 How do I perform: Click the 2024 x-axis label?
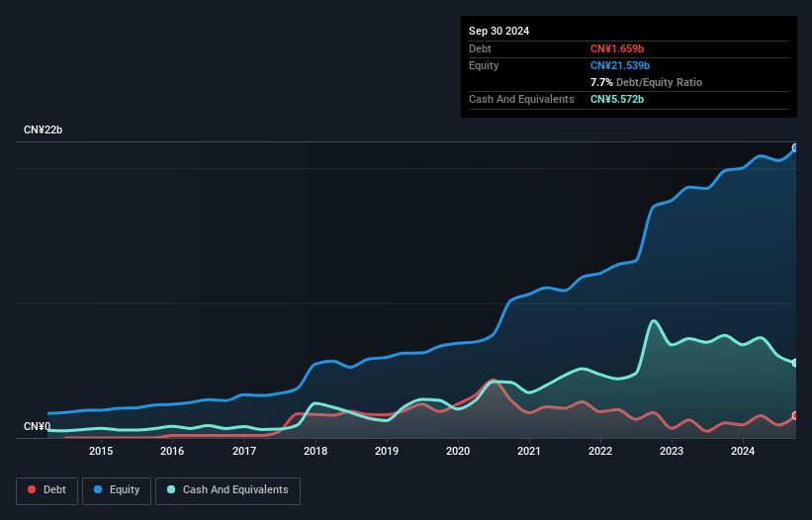[x=743, y=451]
